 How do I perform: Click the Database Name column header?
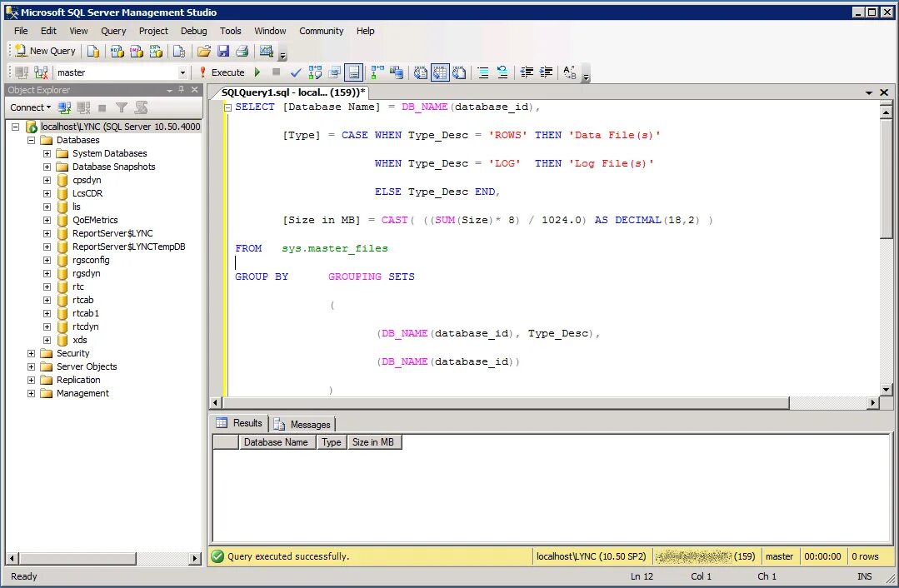tap(276, 442)
